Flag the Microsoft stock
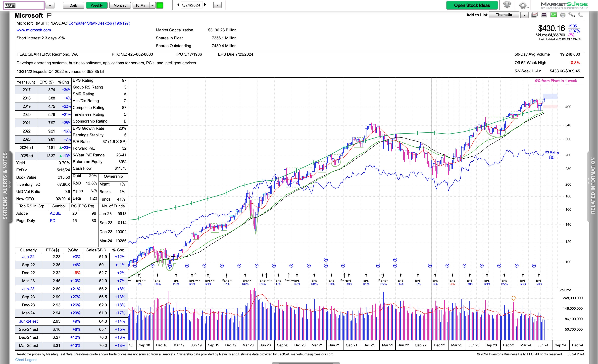Image resolution: width=598 pixels, height=364 pixels. [x=49, y=15]
